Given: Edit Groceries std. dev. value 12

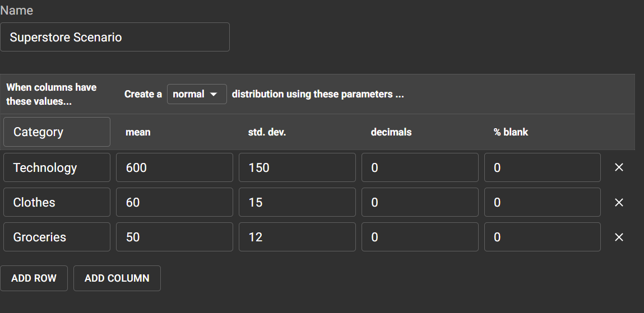Looking at the screenshot, I should point(297,237).
